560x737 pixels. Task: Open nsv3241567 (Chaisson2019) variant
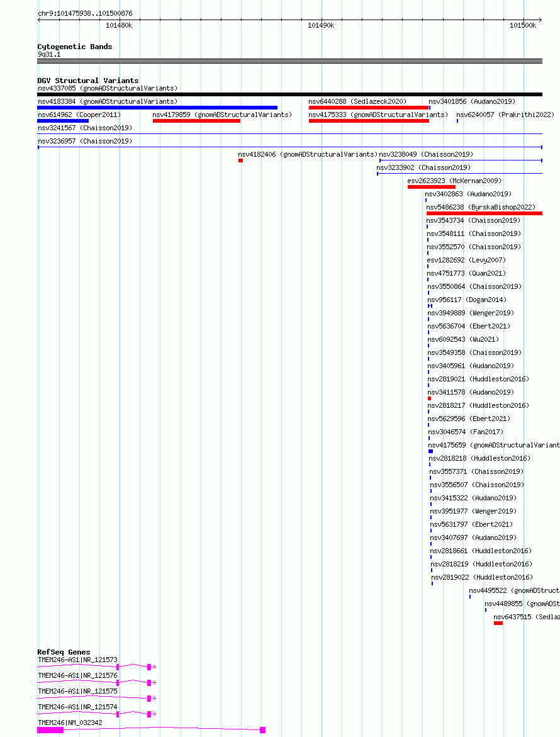coord(85,128)
